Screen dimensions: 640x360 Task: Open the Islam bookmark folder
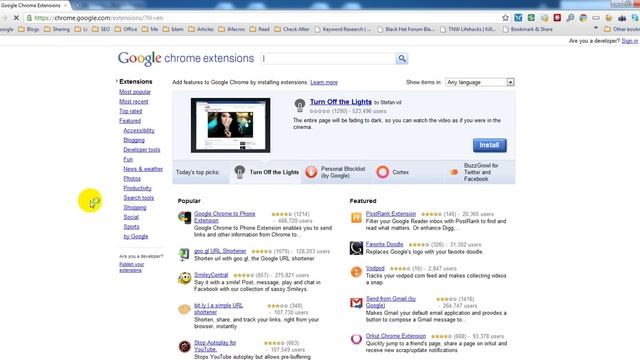pos(173,29)
